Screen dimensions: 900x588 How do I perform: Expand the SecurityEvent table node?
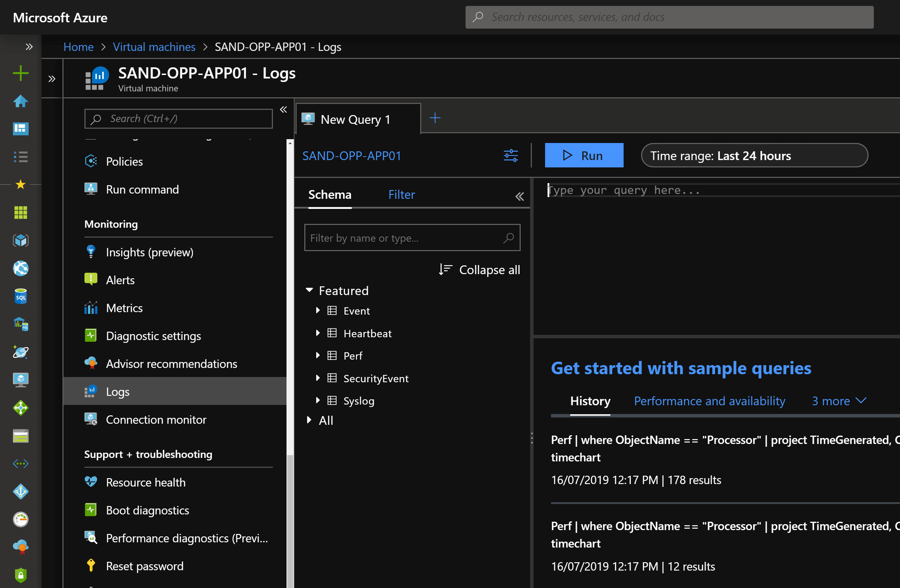pos(318,377)
